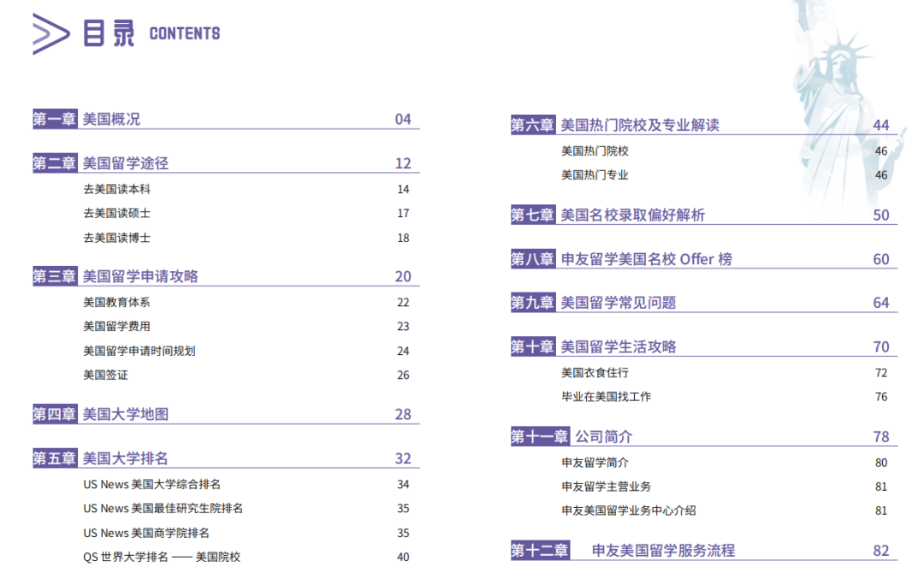This screenshot has height=573, width=924.
Task: Select the 美国签证 subsection
Action: pos(99,375)
